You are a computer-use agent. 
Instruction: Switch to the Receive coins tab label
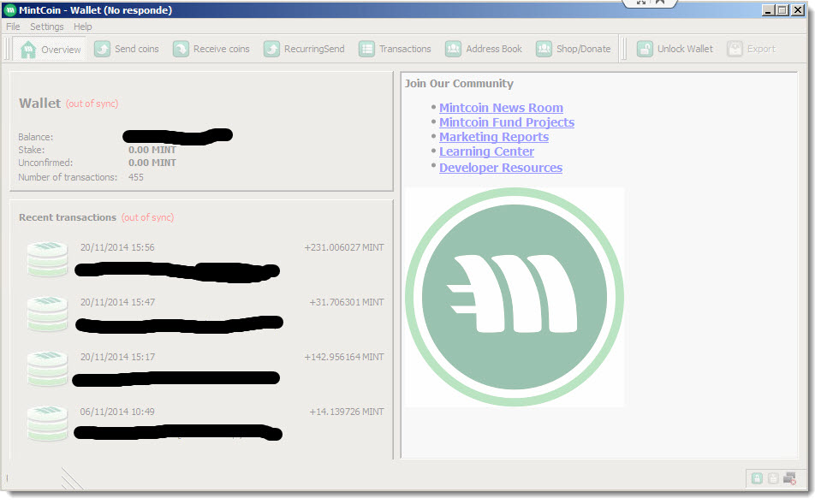222,49
